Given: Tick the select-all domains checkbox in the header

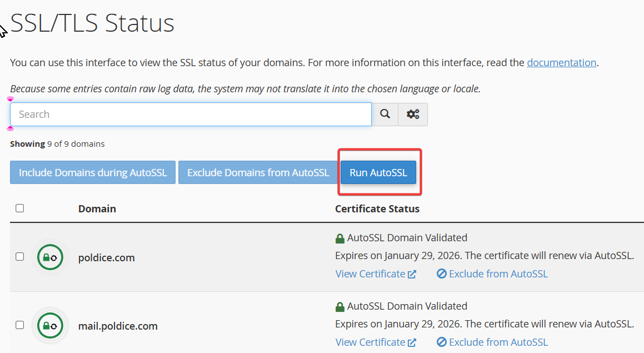Looking at the screenshot, I should pyautogui.click(x=20, y=208).
